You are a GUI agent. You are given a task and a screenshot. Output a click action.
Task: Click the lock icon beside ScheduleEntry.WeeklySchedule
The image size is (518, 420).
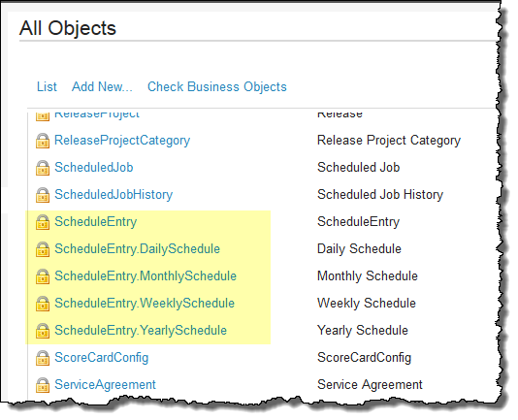point(43,304)
